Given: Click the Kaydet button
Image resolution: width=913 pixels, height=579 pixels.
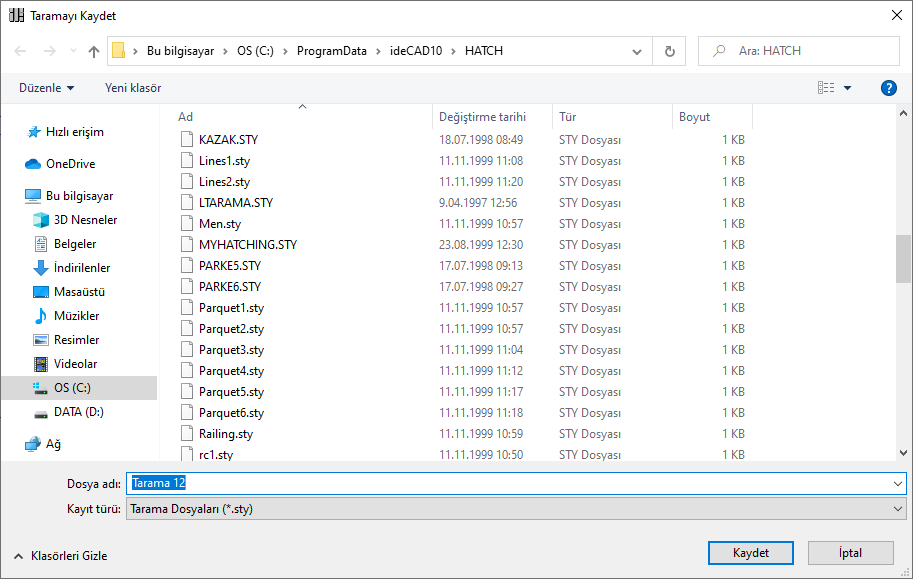Looking at the screenshot, I should (x=751, y=553).
